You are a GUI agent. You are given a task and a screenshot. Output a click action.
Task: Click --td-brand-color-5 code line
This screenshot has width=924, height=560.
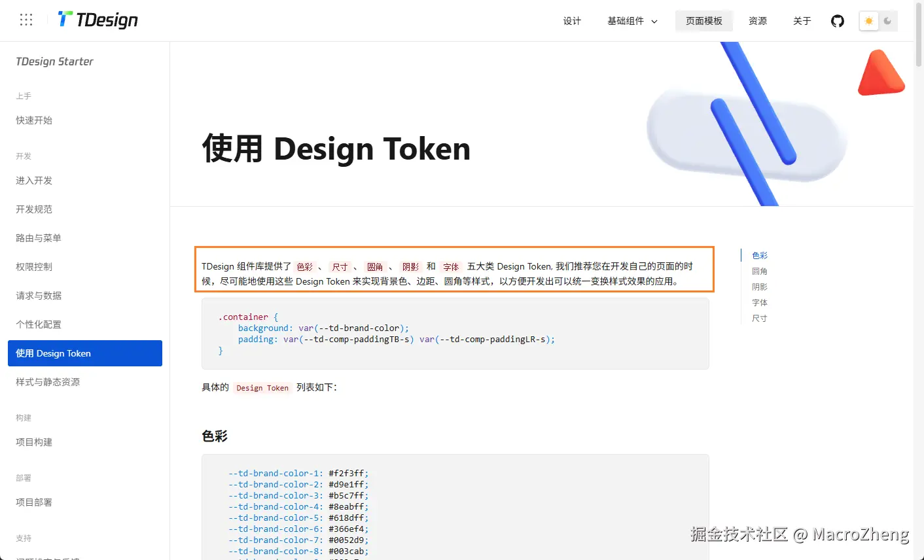click(298, 517)
